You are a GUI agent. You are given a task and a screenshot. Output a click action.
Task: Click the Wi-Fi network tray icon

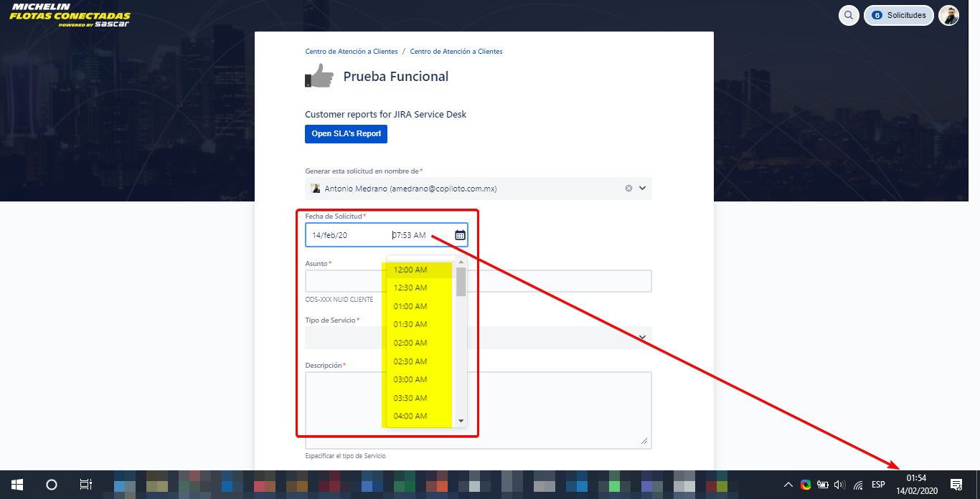858,485
